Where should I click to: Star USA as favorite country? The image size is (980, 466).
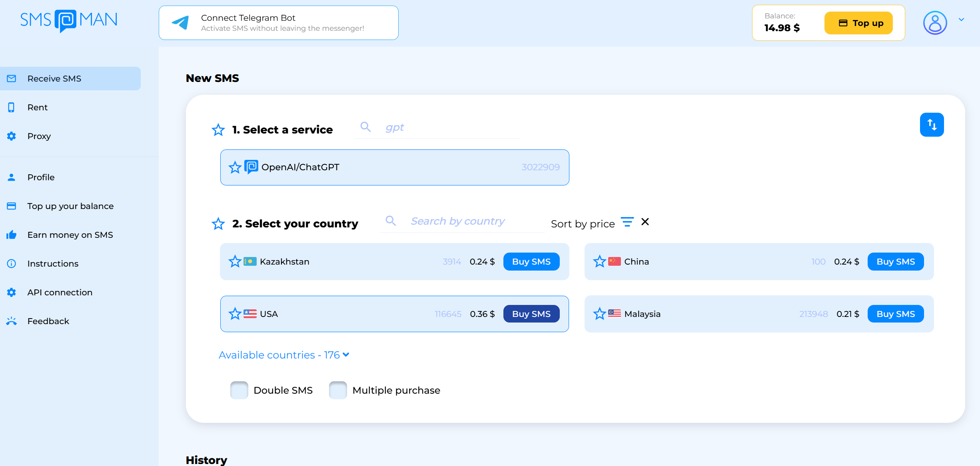235,314
